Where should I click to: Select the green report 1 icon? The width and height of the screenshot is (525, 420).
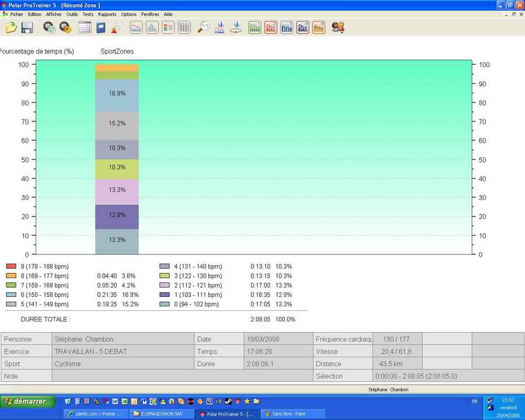(x=254, y=27)
